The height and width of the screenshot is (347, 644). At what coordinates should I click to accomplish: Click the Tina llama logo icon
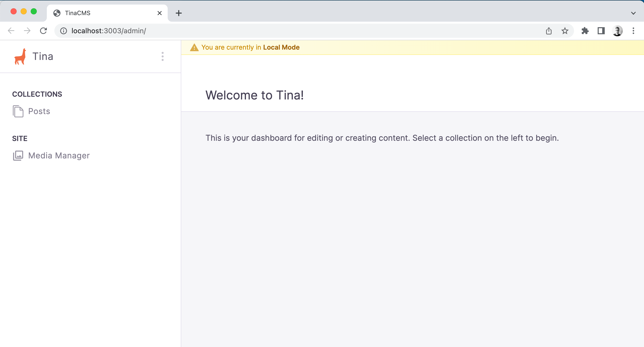[20, 56]
